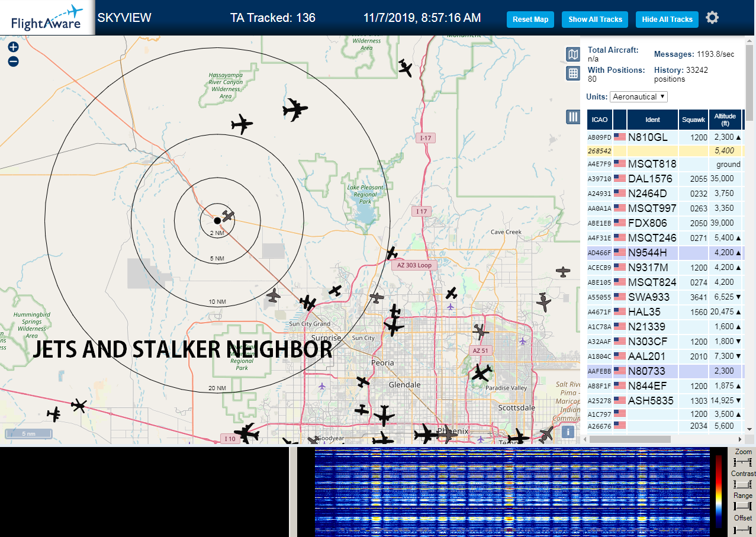
Task: Sort table by ICAO column header
Action: [600, 120]
